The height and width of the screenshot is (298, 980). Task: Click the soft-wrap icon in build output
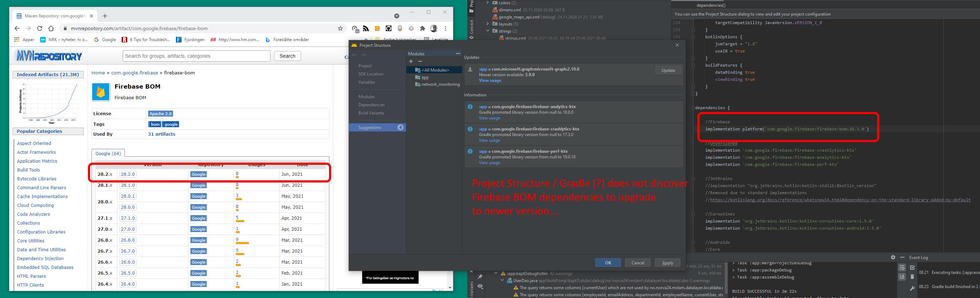(x=902, y=268)
